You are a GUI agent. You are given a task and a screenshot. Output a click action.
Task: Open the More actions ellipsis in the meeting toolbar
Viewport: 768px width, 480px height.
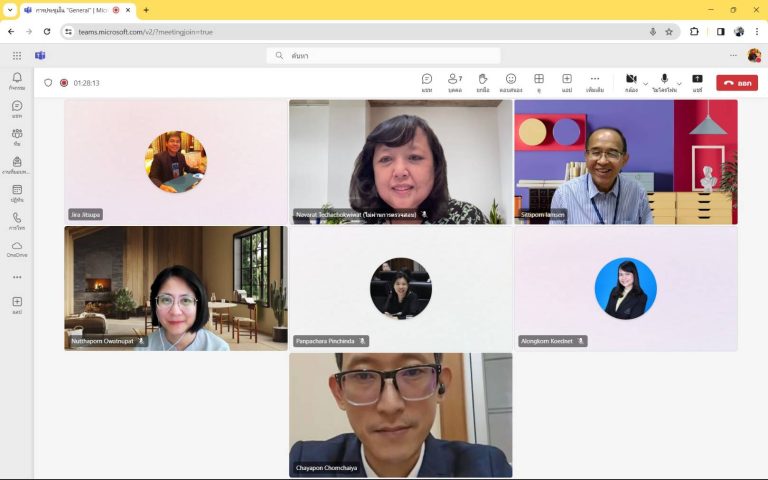click(x=595, y=81)
